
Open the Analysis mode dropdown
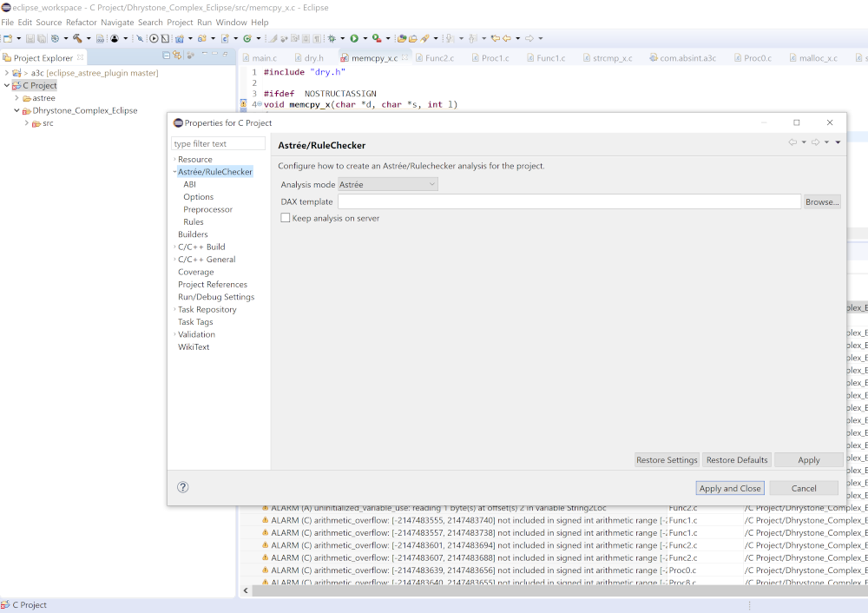click(x=387, y=184)
